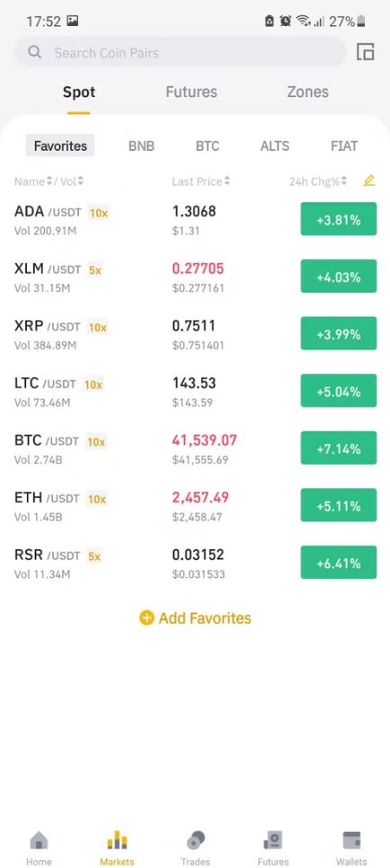
Task: Open the Trades icon in bottom bar
Action: 196,840
